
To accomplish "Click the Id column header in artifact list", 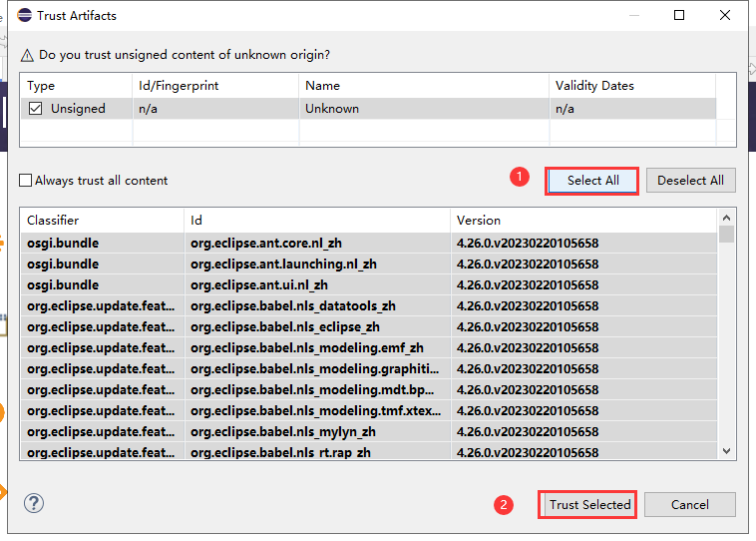I will [x=317, y=220].
